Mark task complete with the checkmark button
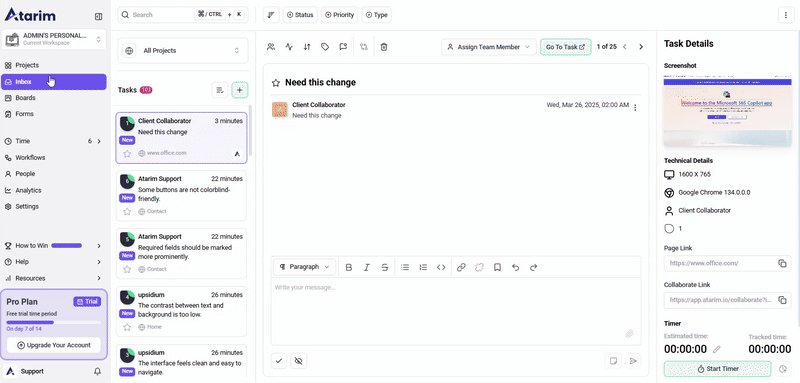The height and width of the screenshot is (383, 800). coord(279,361)
